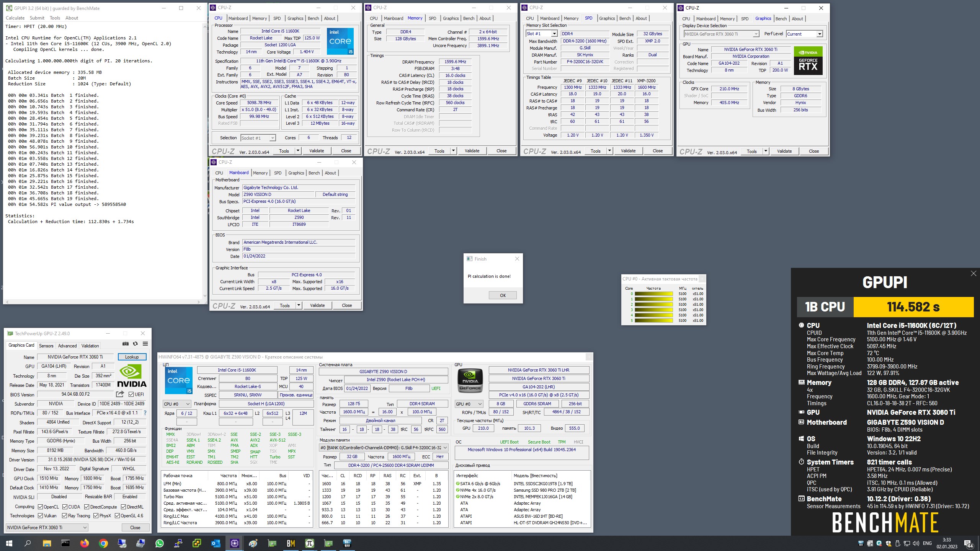The width and height of the screenshot is (980, 551).
Task: Click OK in the Finish dialog
Action: click(x=503, y=295)
